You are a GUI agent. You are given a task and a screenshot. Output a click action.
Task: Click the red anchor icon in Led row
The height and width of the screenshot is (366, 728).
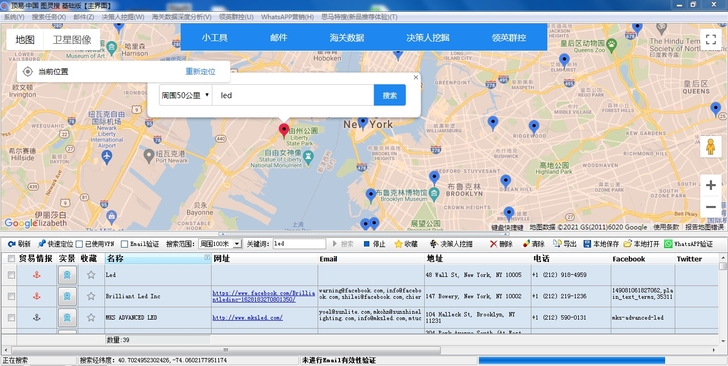pos(37,275)
